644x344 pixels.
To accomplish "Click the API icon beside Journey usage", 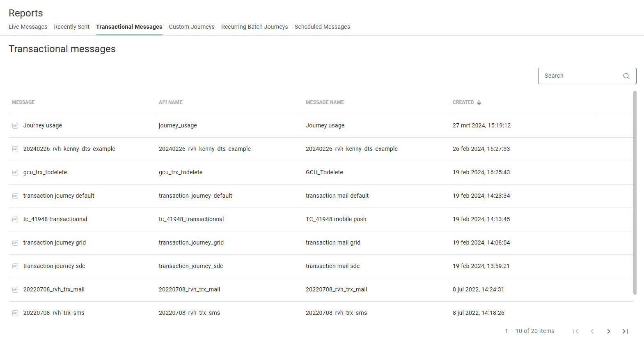I will click(15, 126).
